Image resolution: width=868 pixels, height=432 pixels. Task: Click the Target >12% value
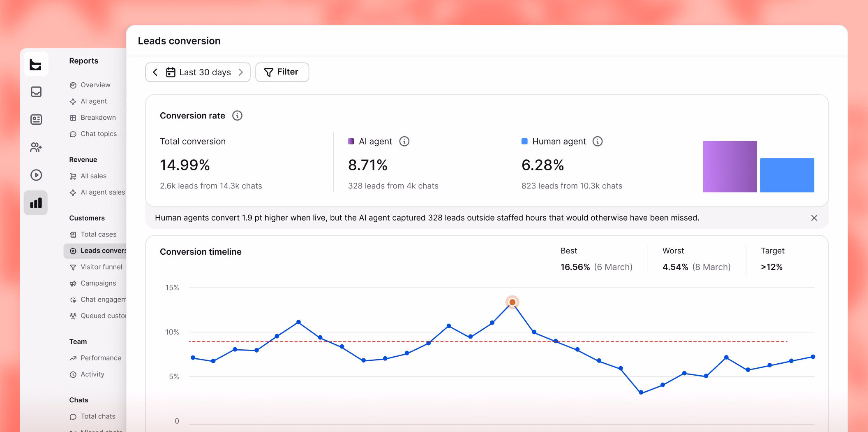pos(771,267)
